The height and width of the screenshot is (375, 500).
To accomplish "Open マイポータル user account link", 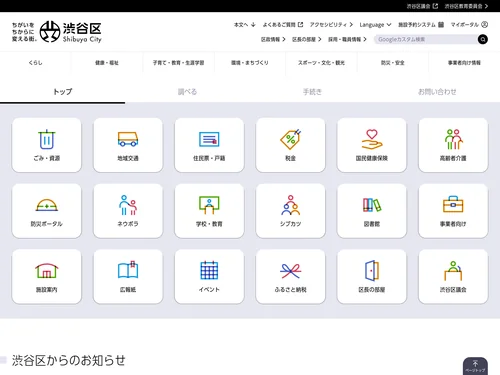I will (x=469, y=25).
